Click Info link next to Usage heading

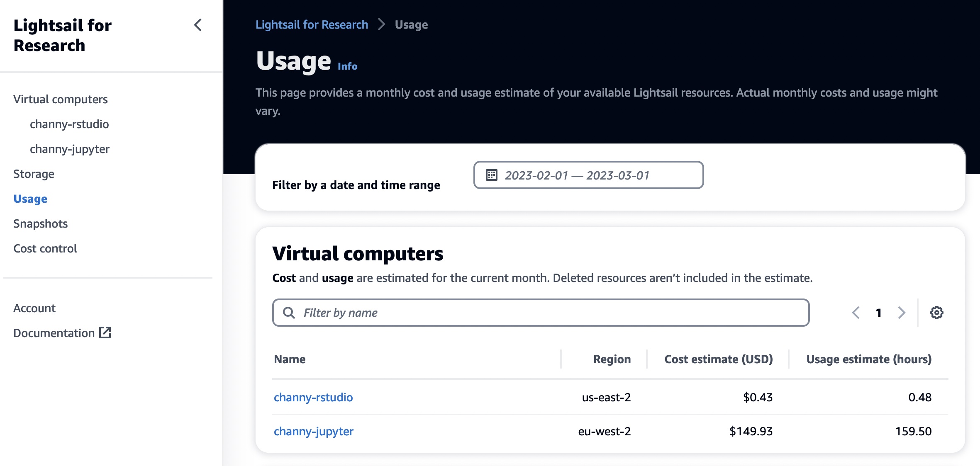(347, 66)
